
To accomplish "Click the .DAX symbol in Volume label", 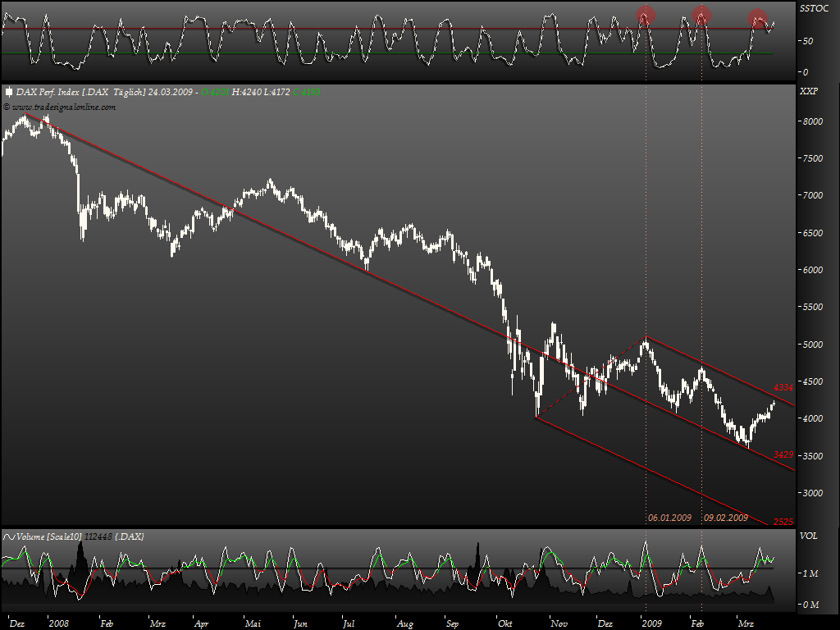I will [x=131, y=536].
